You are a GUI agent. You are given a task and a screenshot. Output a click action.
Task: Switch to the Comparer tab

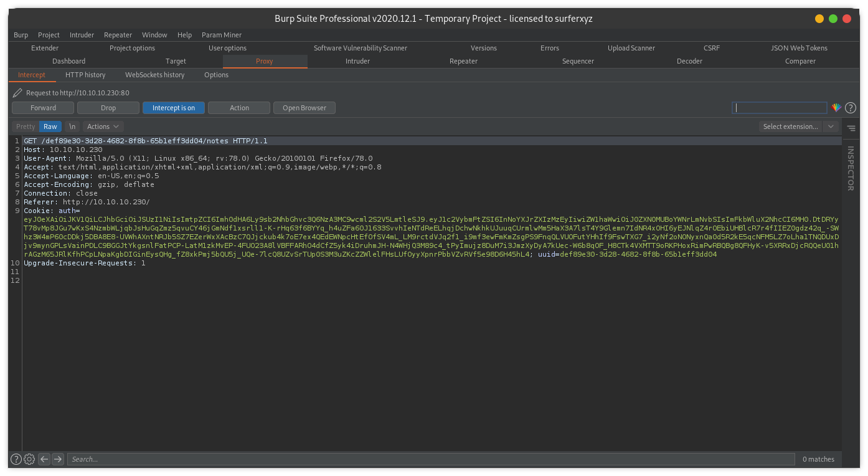click(800, 61)
